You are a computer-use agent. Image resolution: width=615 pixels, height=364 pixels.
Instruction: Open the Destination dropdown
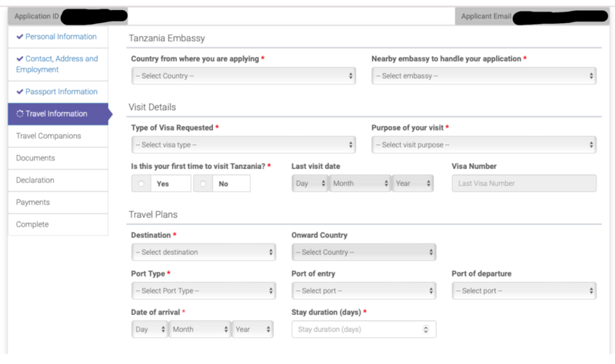pos(203,252)
